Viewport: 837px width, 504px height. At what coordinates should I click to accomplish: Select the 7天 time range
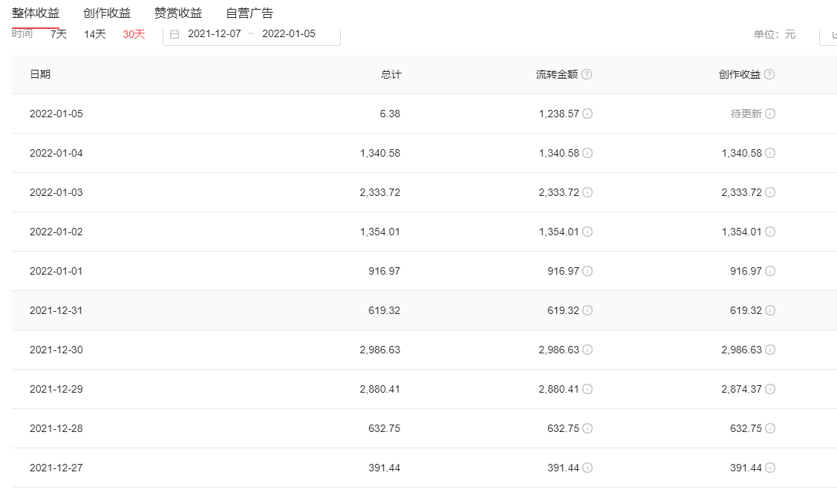(59, 34)
